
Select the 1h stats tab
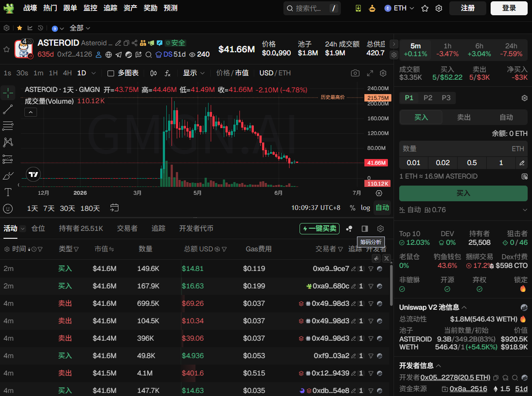pyautogui.click(x=448, y=50)
